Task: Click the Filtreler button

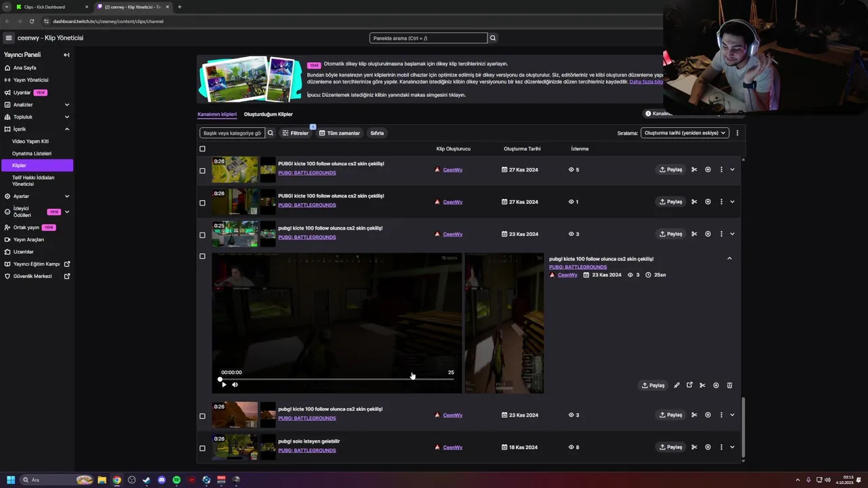Action: click(x=296, y=133)
